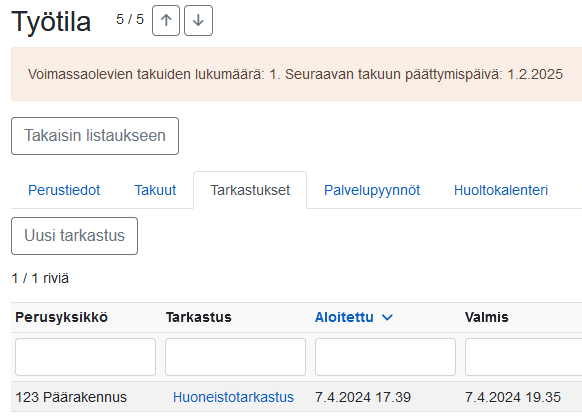
Task: Focus the Aloitettu filter field
Action: coord(385,357)
